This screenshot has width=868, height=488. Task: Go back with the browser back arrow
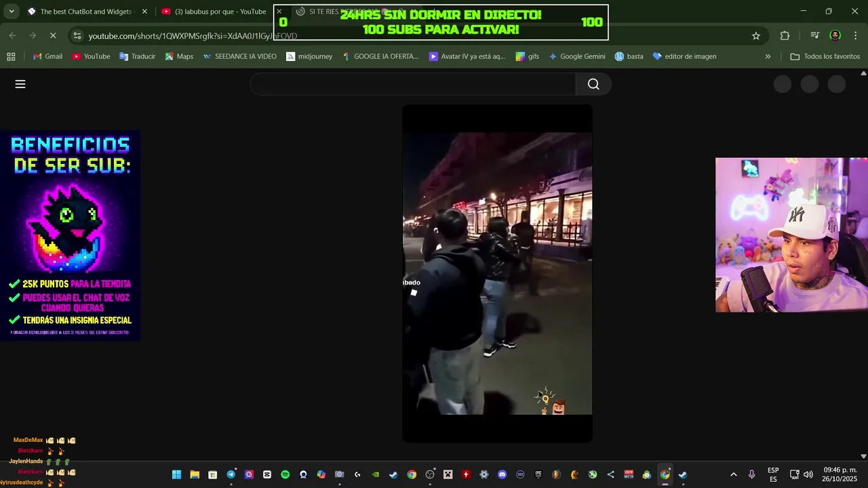(x=13, y=36)
